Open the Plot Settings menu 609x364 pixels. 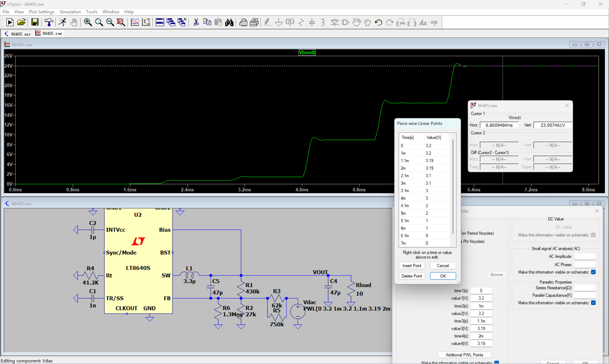(42, 11)
